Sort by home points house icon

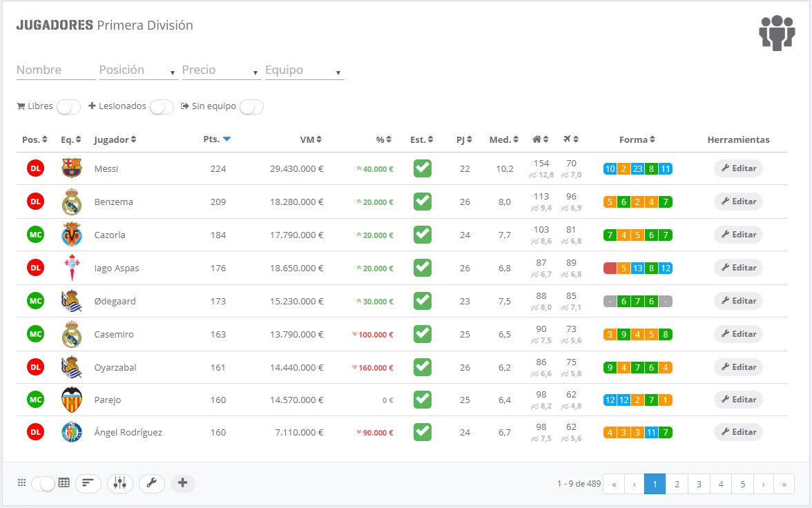540,139
